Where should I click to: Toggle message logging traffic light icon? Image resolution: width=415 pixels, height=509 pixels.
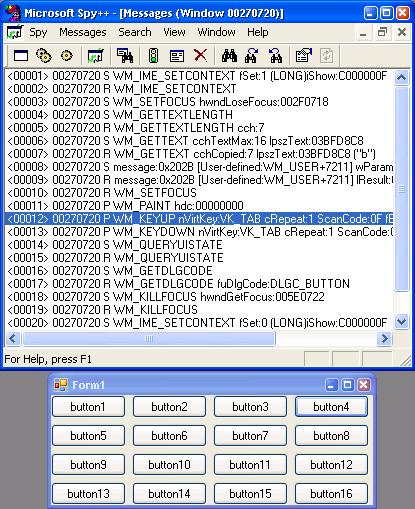click(154, 55)
